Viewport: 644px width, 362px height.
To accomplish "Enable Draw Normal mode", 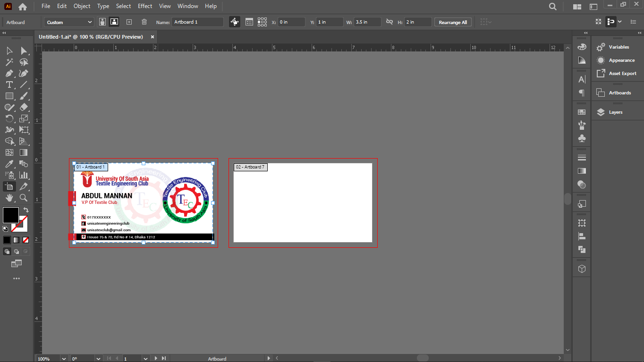I will point(7,252).
